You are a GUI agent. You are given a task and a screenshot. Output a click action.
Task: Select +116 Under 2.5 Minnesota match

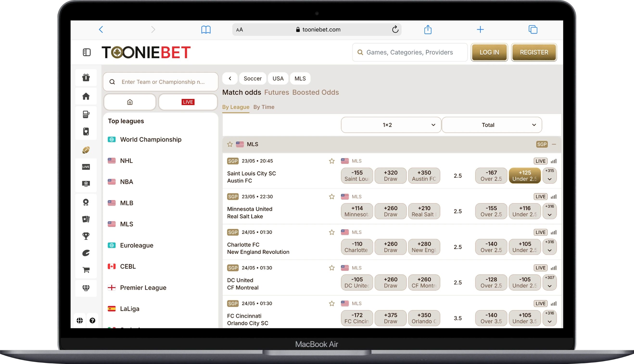pos(525,211)
